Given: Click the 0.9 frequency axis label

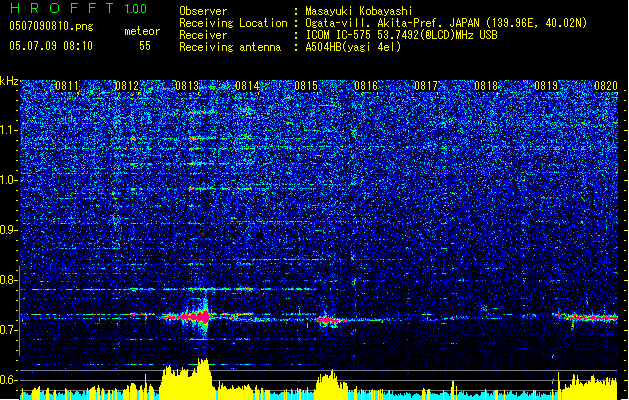Looking at the screenshot, I should tap(9, 230).
